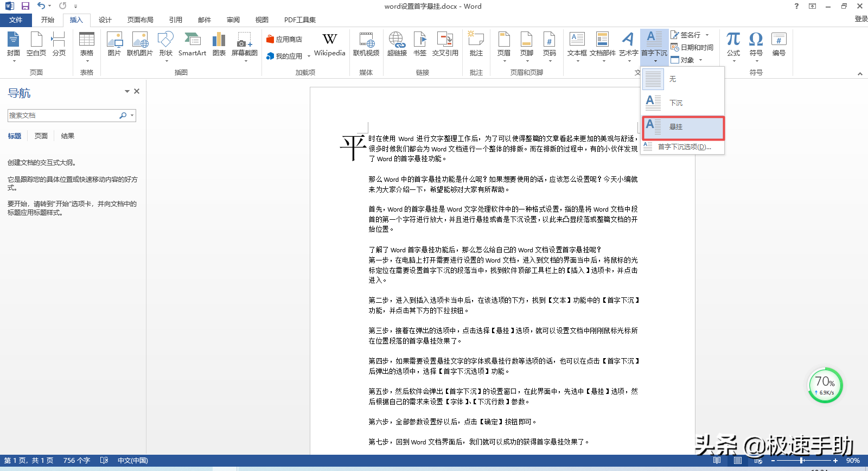Image resolution: width=868 pixels, height=471 pixels.
Task: Adjust the zoom slider in status bar
Action: (802, 461)
